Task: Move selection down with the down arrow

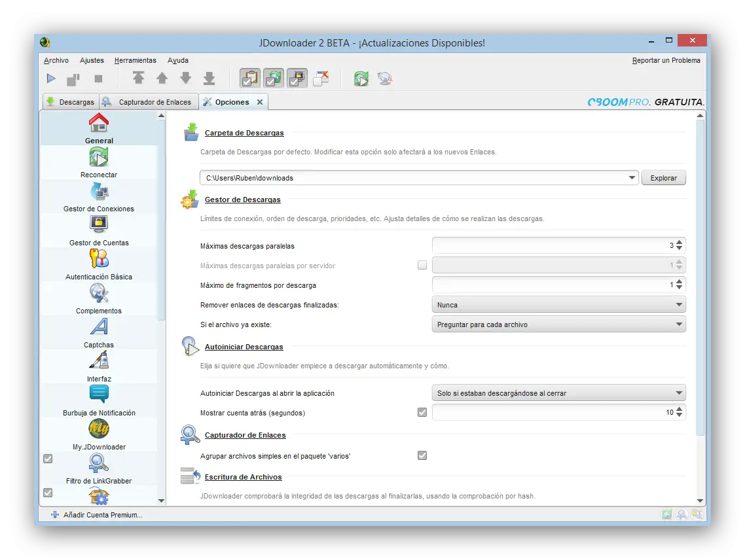Action: click(186, 78)
